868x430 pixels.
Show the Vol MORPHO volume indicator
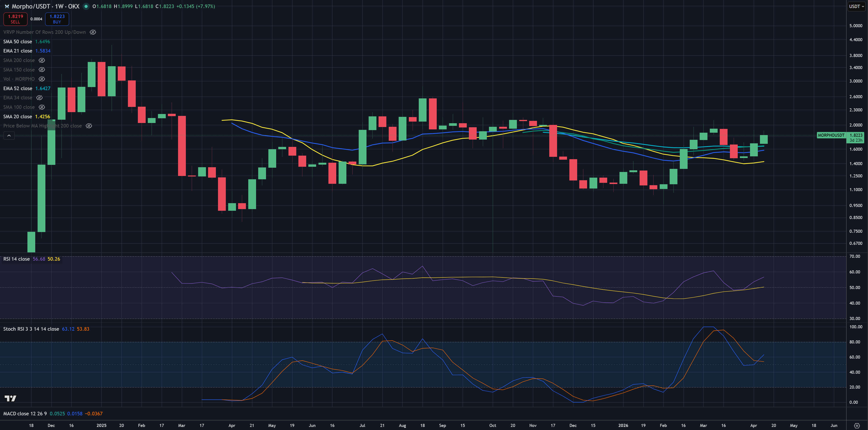click(42, 79)
